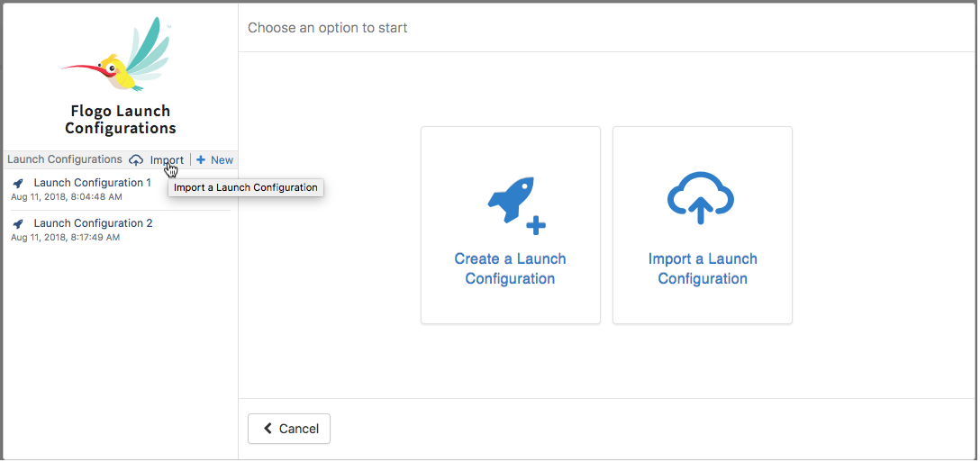Click the 'Import a Launch Configuration' tooltip
This screenshot has height=462, width=980.
[245, 188]
